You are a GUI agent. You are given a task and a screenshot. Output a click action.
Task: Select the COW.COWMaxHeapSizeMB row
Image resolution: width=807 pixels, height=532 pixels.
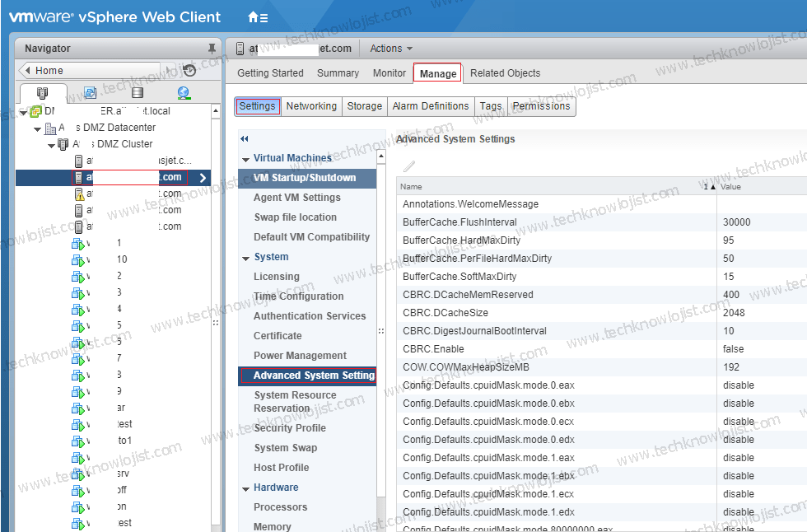point(602,367)
